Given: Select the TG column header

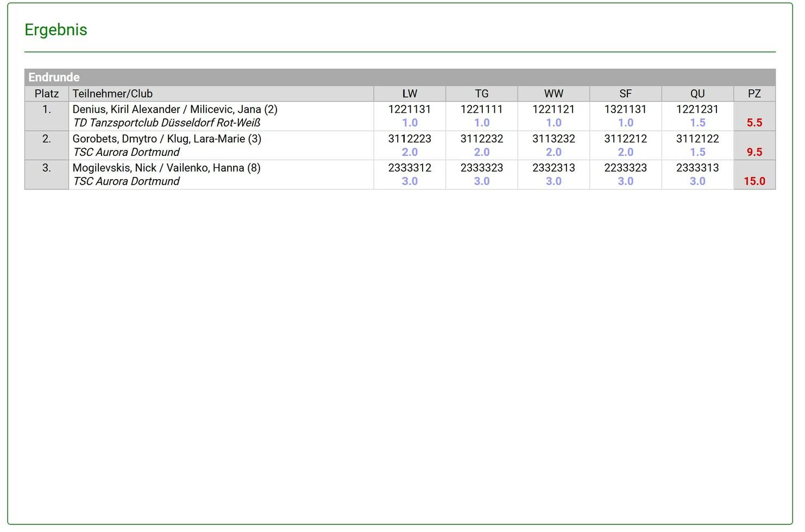Looking at the screenshot, I should tap(482, 93).
